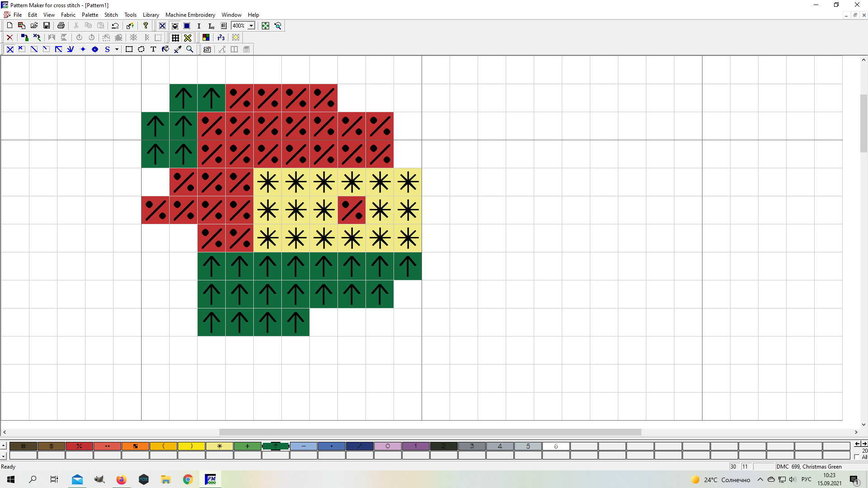Viewport: 868px width, 488px height.
Task: Select the full cross stitch tool
Action: tap(10, 49)
